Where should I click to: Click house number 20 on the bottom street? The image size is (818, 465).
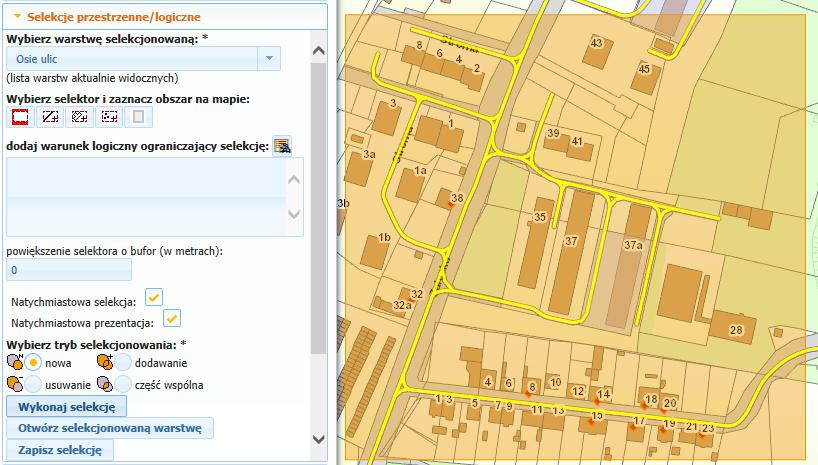[x=670, y=402]
